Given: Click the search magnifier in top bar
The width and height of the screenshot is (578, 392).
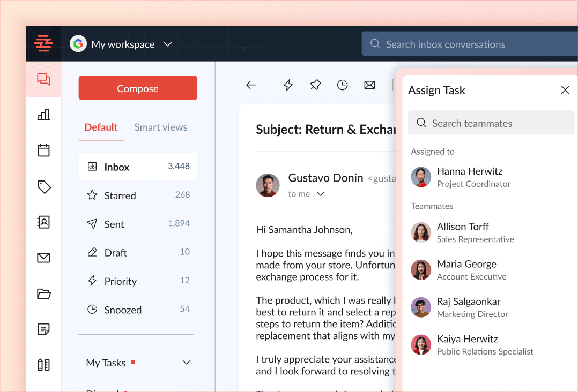Looking at the screenshot, I should 375,44.
